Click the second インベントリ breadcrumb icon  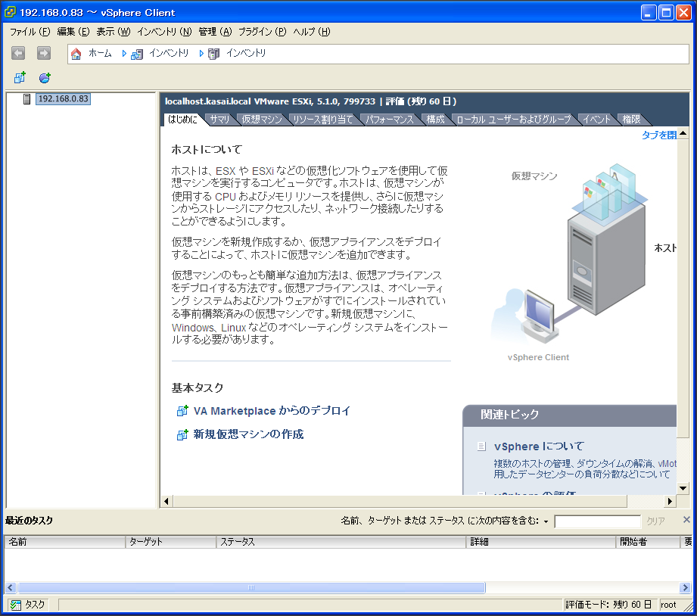coord(214,54)
